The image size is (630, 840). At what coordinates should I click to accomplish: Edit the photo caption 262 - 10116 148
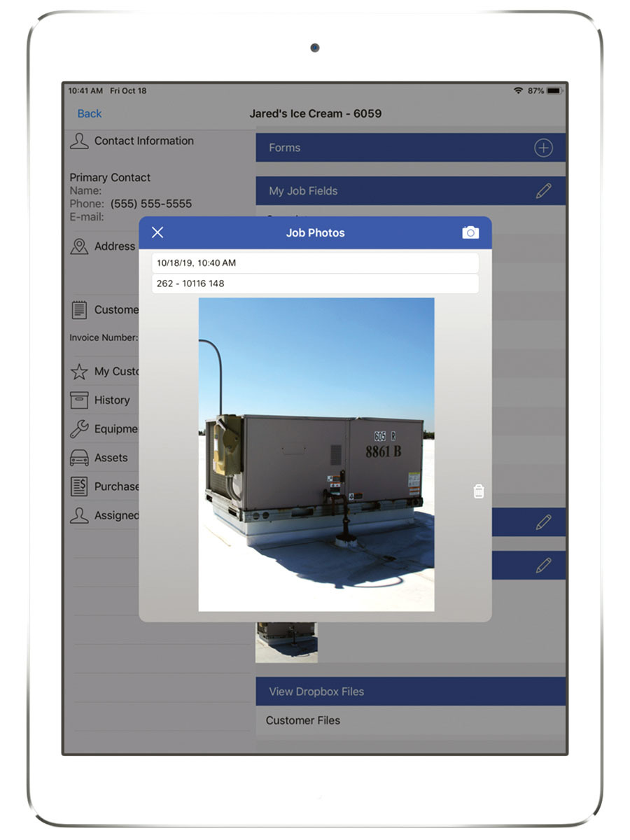click(315, 283)
